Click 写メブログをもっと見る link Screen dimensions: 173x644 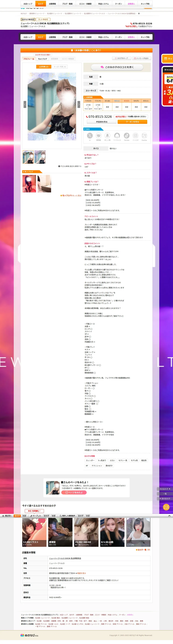[71, 195]
